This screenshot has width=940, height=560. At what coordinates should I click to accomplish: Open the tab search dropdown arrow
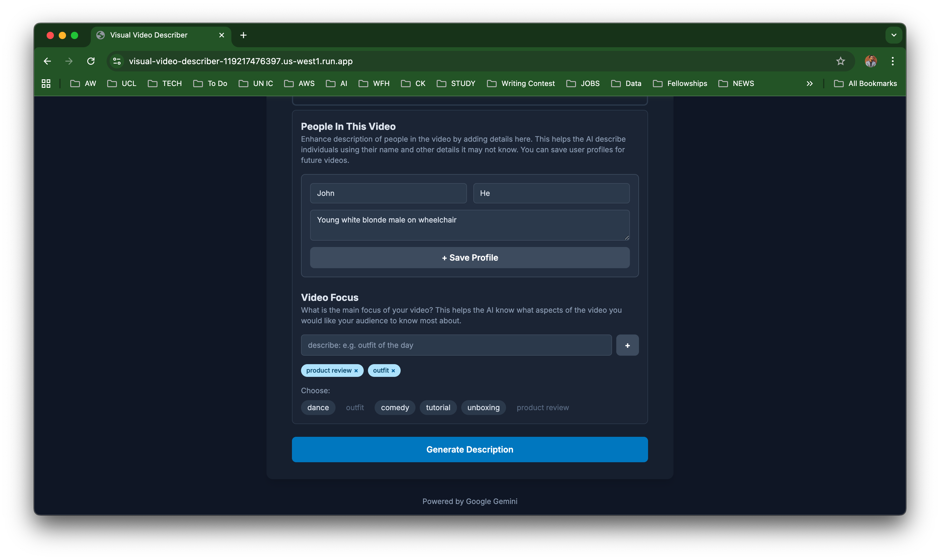click(894, 35)
